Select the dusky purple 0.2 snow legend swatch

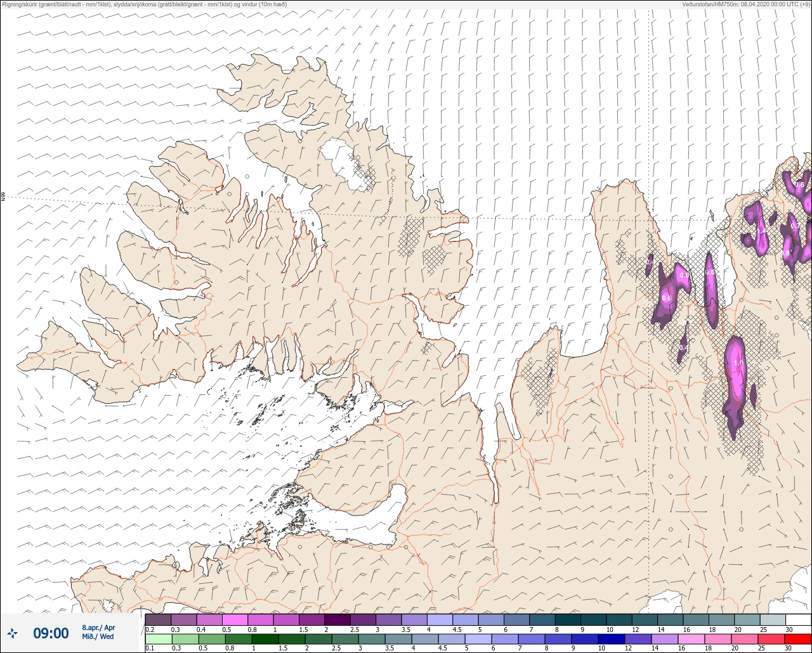point(158,619)
